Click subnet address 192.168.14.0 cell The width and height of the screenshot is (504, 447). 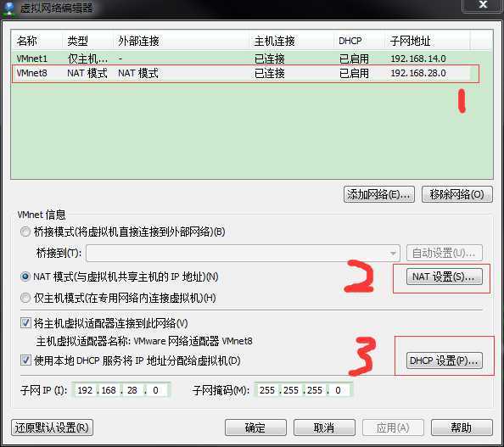(x=418, y=59)
